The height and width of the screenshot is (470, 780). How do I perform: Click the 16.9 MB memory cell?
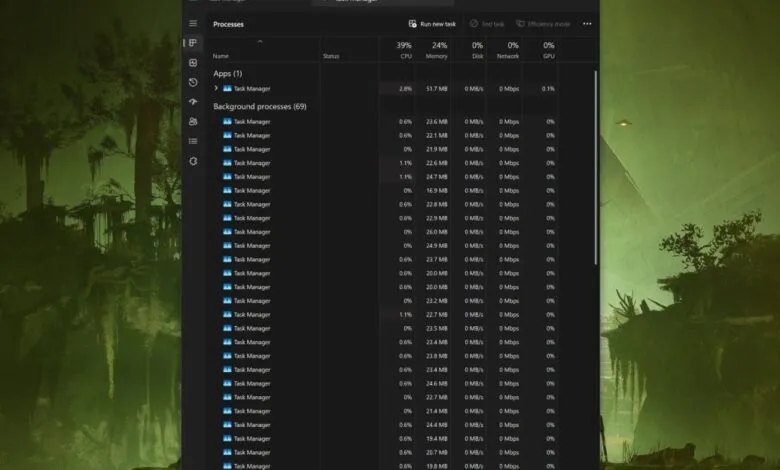[437, 190]
